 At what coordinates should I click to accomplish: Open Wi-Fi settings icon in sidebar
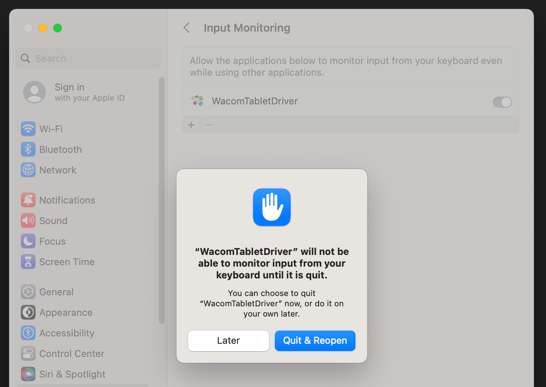tap(28, 129)
